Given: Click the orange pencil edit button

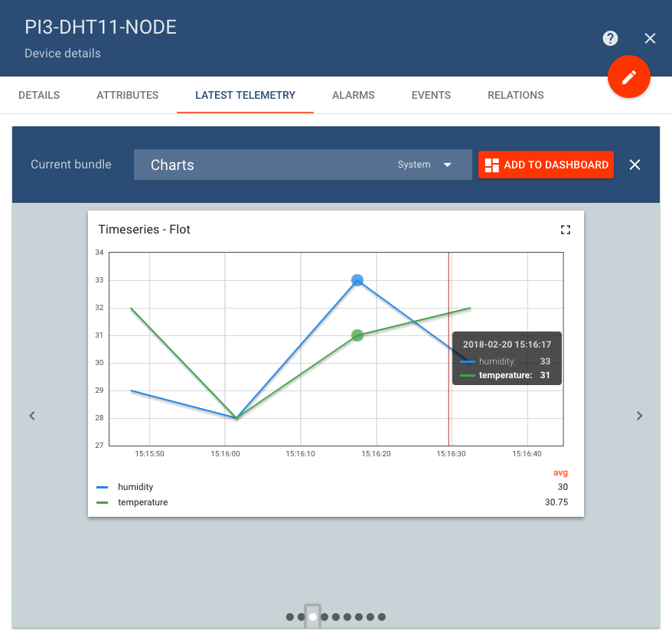Looking at the screenshot, I should [628, 77].
